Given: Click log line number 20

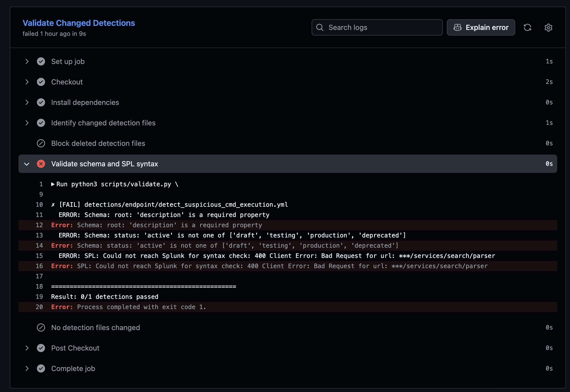Looking at the screenshot, I should pyautogui.click(x=39, y=307).
